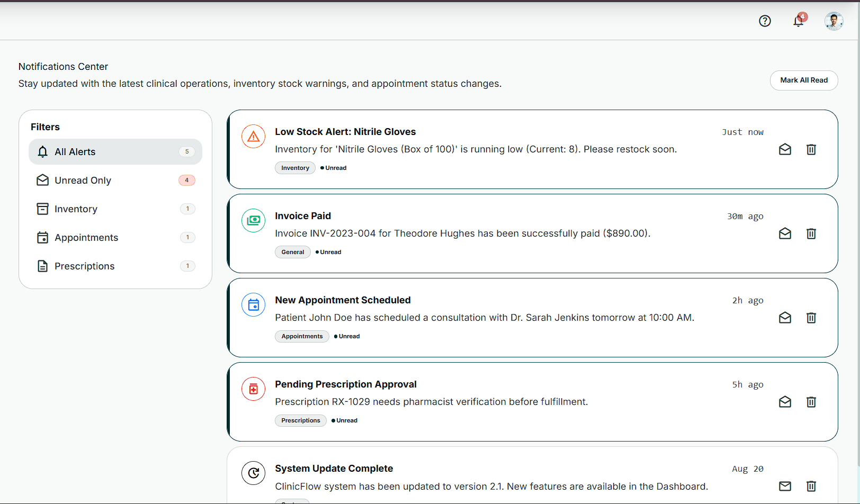Click the Mark All Read button
The width and height of the screenshot is (860, 504).
click(804, 80)
